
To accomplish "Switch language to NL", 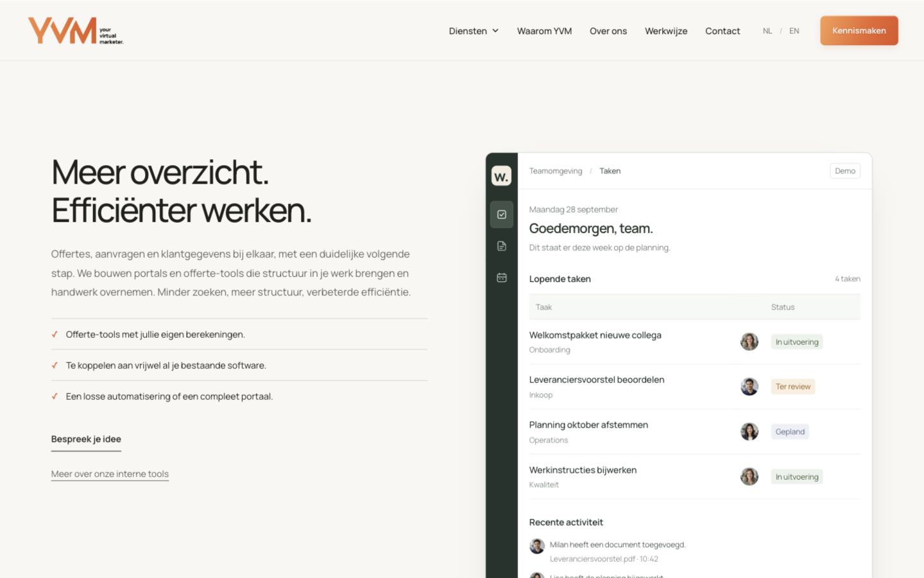I will [x=767, y=31].
